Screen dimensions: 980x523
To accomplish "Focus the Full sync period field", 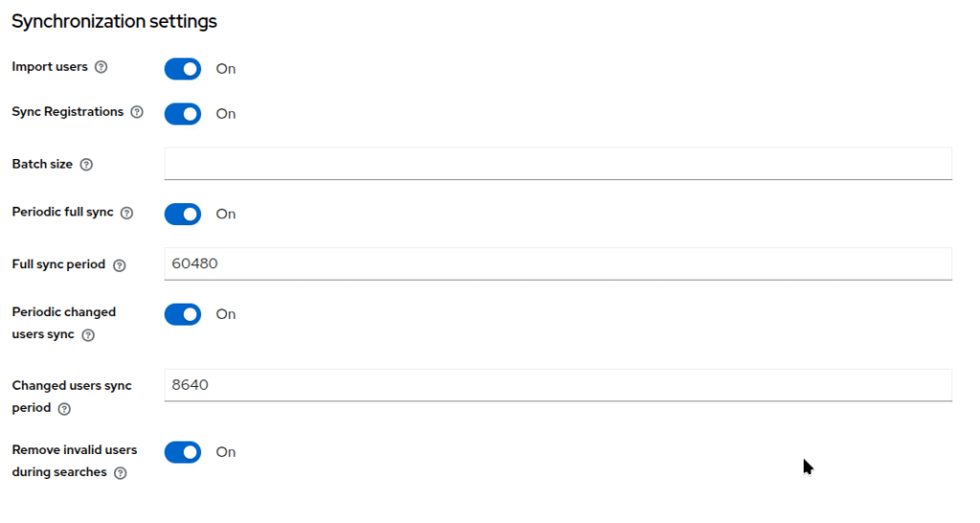I will click(x=558, y=263).
